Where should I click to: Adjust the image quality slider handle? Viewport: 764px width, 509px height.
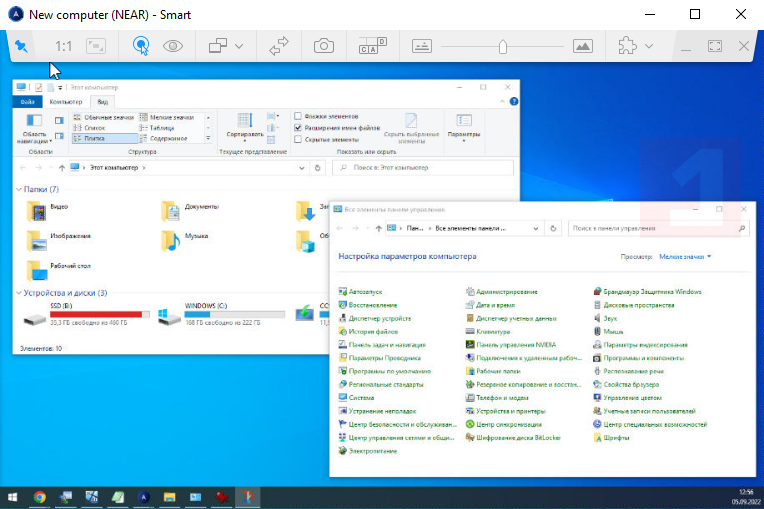point(503,46)
